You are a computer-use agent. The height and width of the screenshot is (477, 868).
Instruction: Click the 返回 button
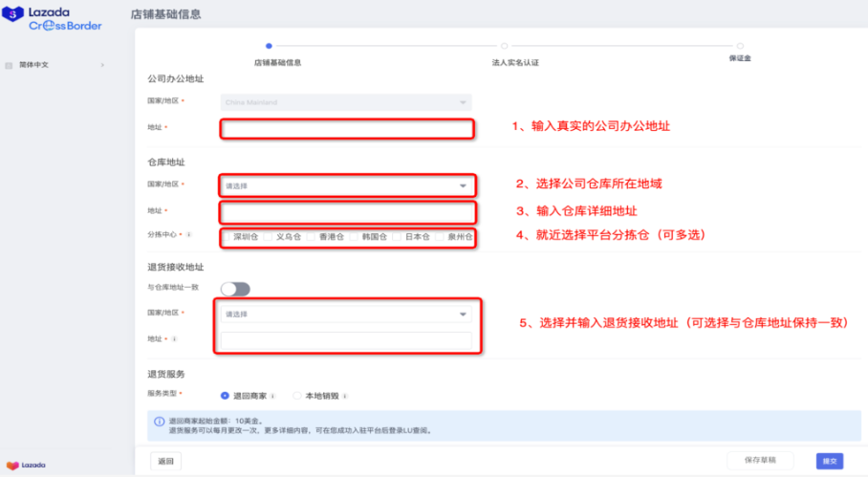[x=165, y=462]
